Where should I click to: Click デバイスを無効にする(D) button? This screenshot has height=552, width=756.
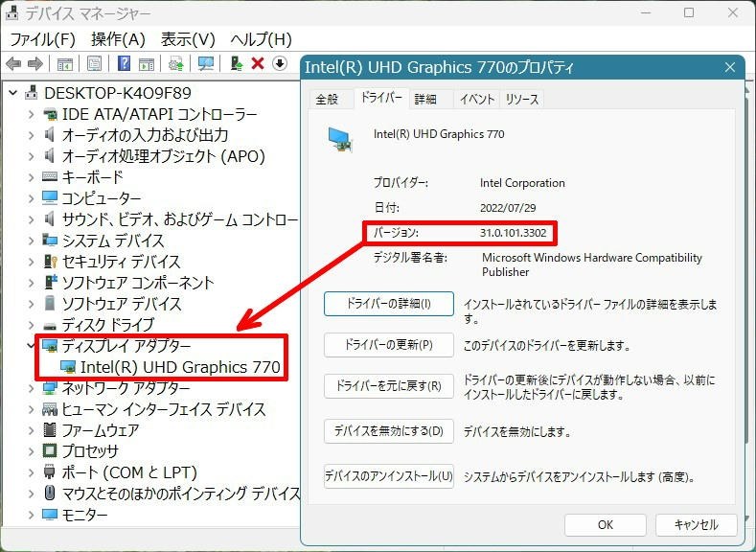pyautogui.click(x=389, y=431)
